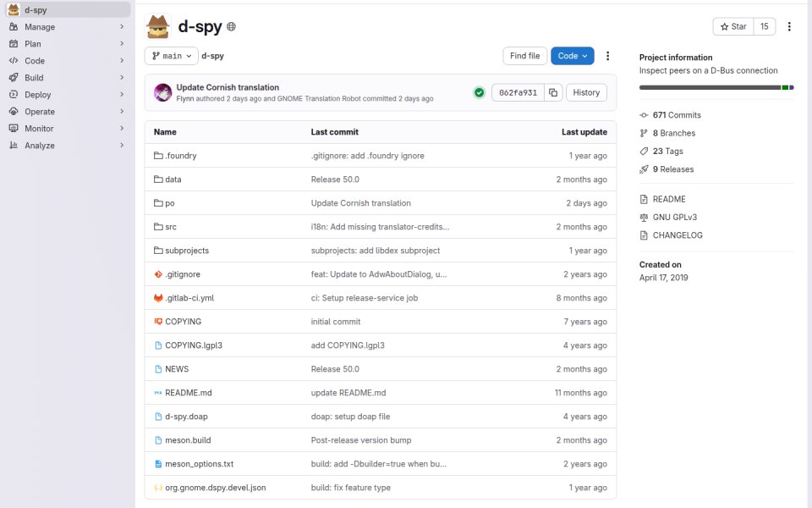The width and height of the screenshot is (812, 508).
Task: Open the Build sidebar section
Action: tap(68, 78)
